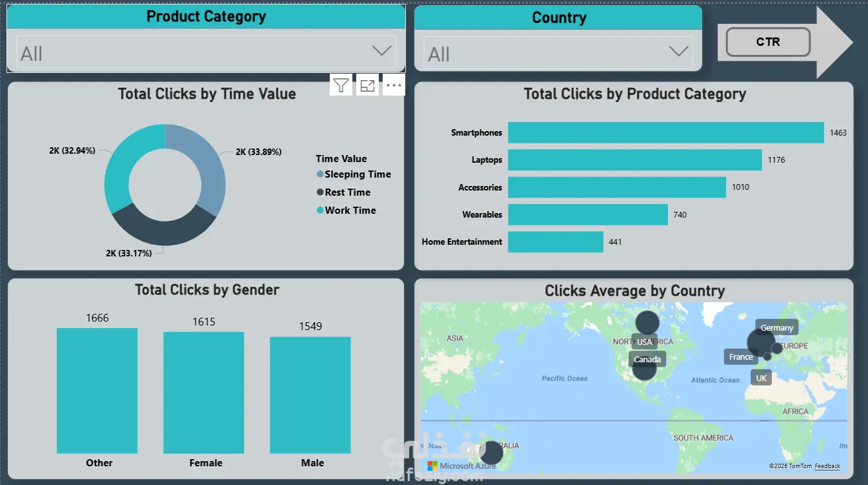Click the Total Clicks by Gender title
This screenshot has height=485, width=868.
(x=207, y=290)
